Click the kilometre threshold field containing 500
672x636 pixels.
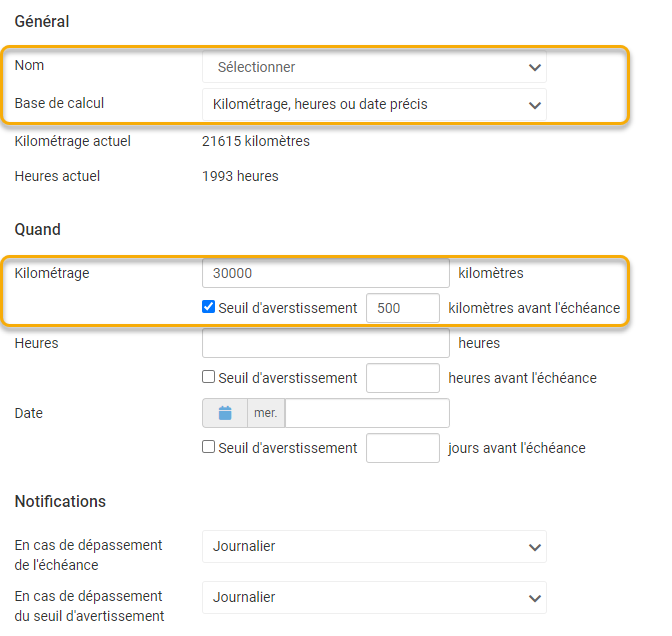(402, 308)
